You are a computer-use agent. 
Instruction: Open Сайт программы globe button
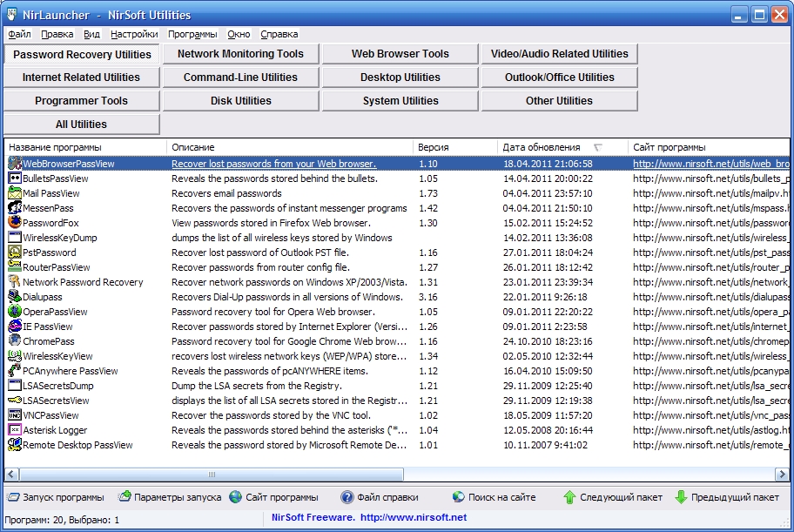click(274, 497)
